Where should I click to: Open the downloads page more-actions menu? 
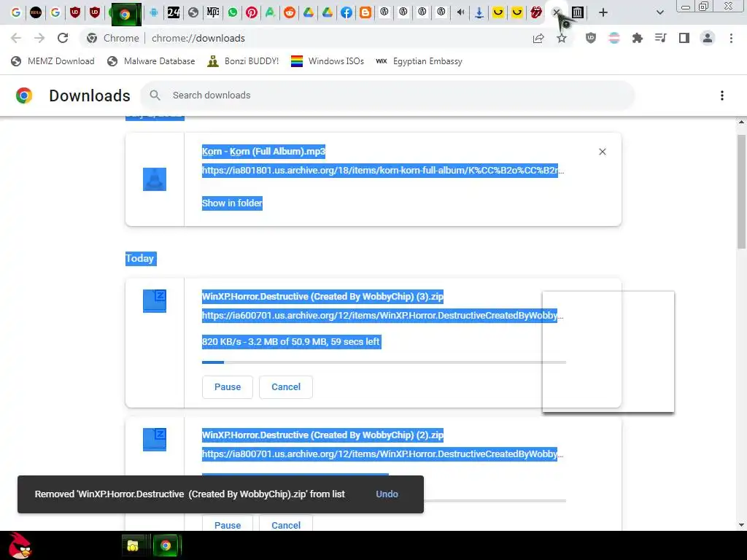point(721,96)
